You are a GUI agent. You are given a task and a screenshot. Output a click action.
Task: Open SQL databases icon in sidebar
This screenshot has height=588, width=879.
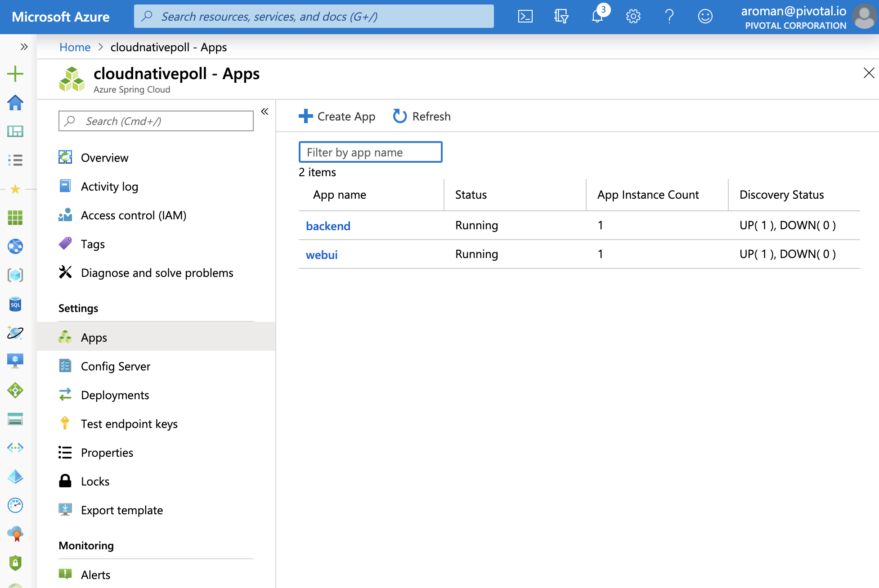(x=15, y=304)
